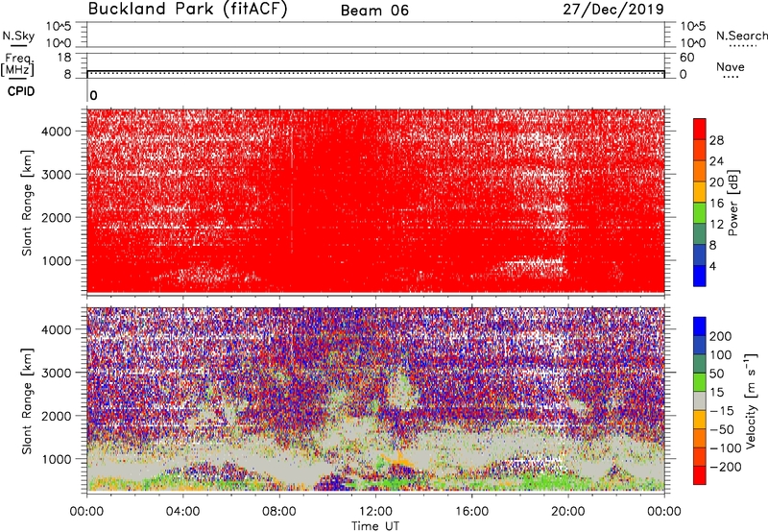Screen dimensions: 768x532
Task: Click the '4' tick on the power colorbar
Action: pos(713,266)
